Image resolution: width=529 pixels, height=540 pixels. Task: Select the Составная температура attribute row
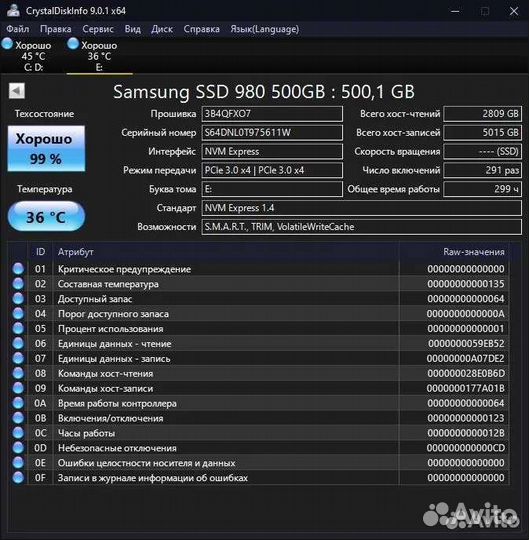coord(259,284)
